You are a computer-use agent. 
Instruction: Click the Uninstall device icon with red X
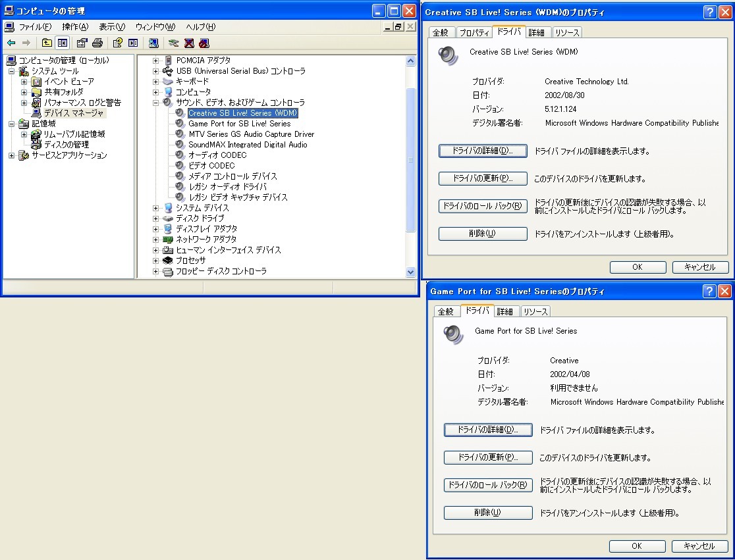pos(189,43)
